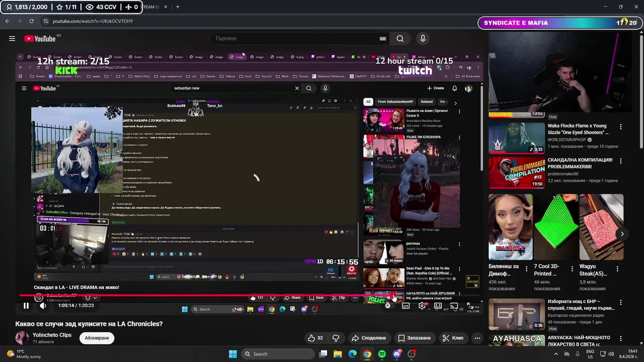Open the 7 Cool 3D-Printed short
The height and width of the screenshot is (362, 644).
tap(556, 228)
